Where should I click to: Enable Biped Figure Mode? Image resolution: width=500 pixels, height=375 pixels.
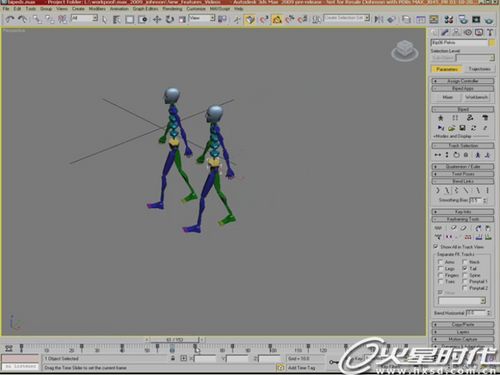tap(441, 118)
